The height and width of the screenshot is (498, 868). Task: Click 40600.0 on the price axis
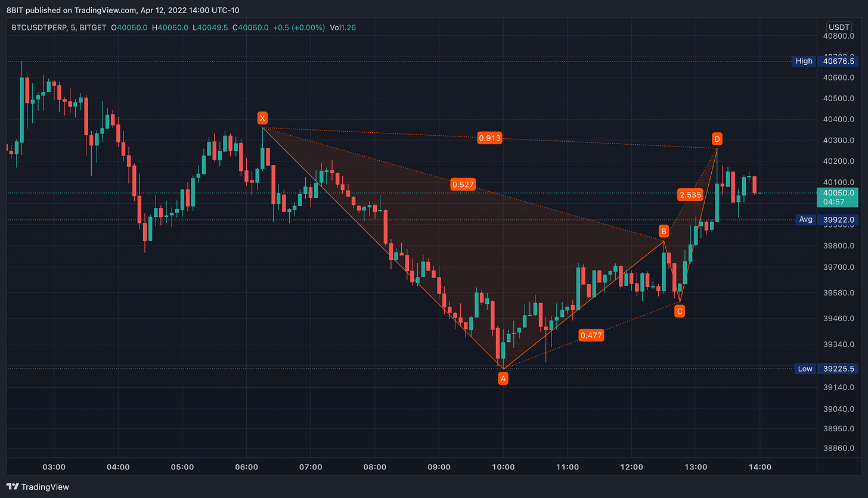(x=838, y=77)
